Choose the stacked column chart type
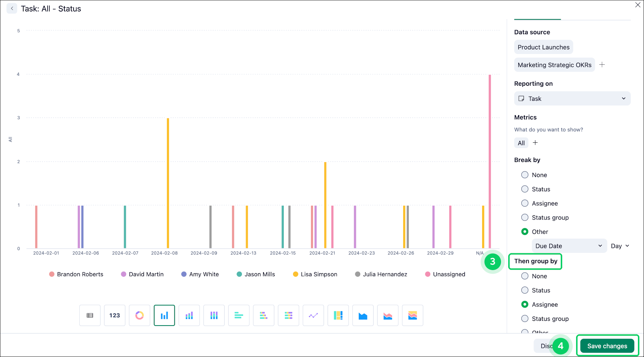Viewport: 644px width, 357px height. (x=189, y=315)
